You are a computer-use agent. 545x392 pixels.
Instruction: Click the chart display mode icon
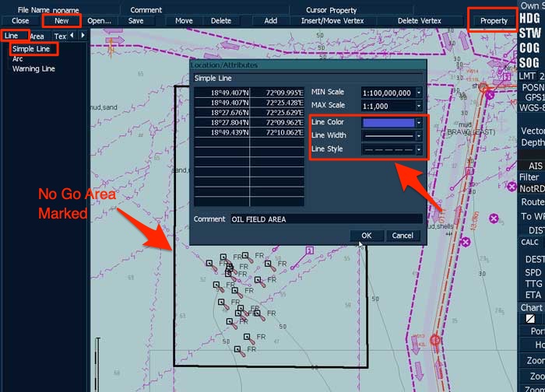point(530,320)
